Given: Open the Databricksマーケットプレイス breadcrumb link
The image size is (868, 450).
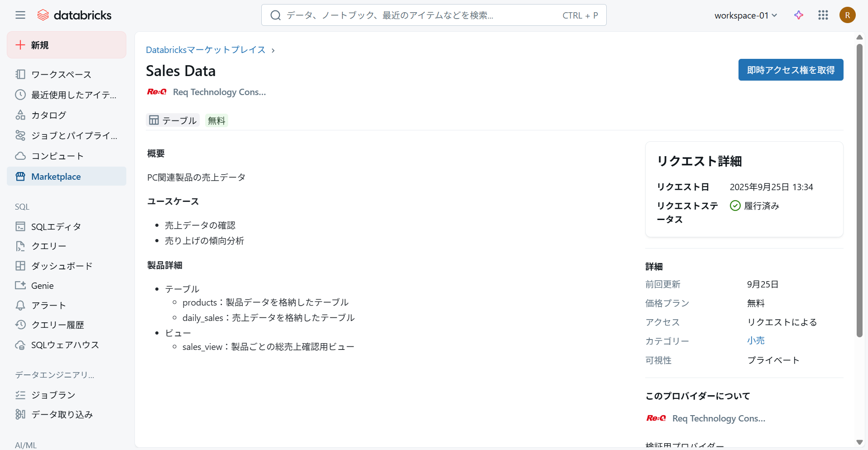Looking at the screenshot, I should (x=206, y=50).
